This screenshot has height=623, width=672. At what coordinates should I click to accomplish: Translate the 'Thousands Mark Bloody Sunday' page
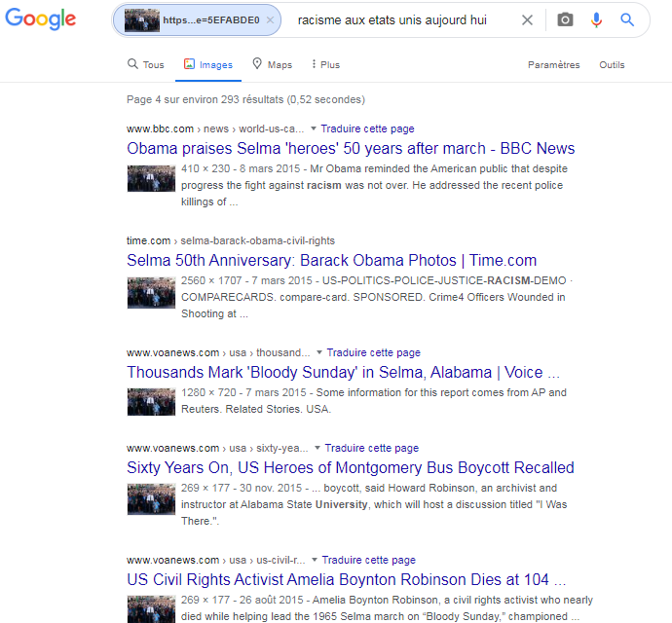pyautogui.click(x=374, y=352)
